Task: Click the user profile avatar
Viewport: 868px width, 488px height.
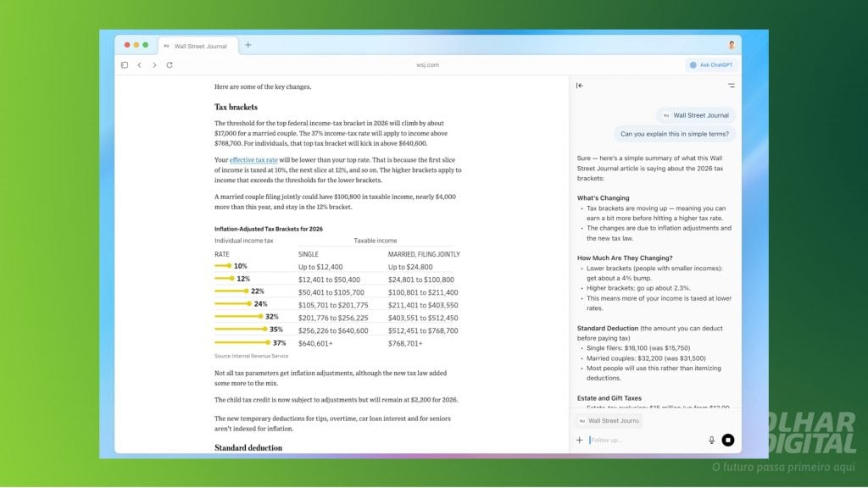Action: click(x=731, y=45)
